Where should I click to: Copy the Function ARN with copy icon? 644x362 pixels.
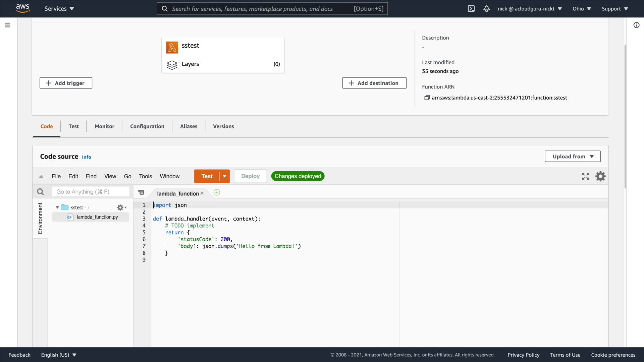point(427,98)
